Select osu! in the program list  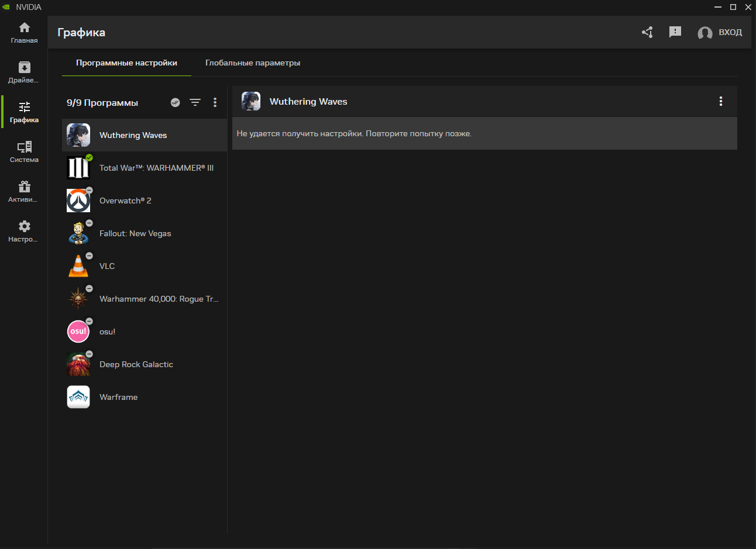coord(145,332)
